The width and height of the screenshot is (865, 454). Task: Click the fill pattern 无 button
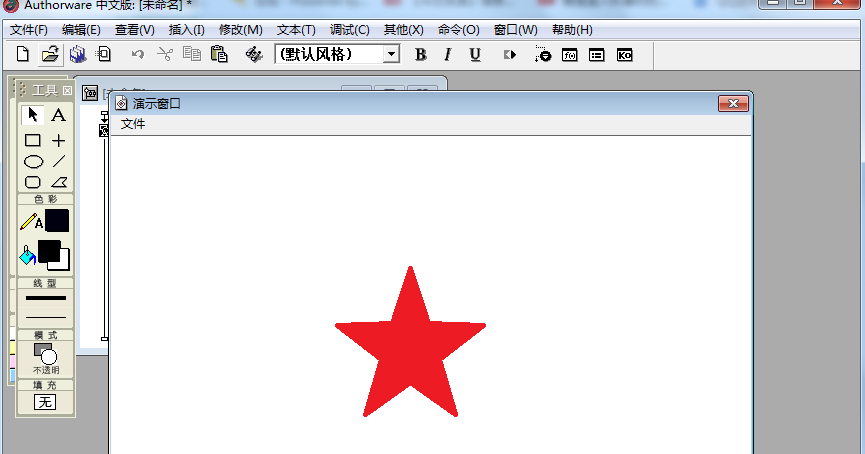pos(45,402)
